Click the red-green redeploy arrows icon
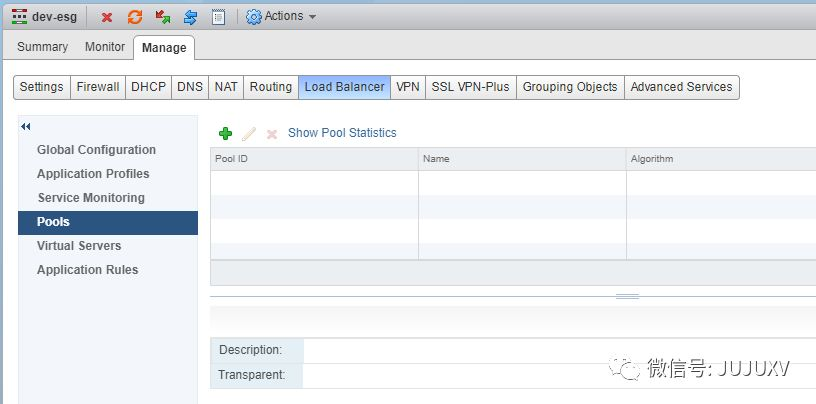 coord(163,17)
